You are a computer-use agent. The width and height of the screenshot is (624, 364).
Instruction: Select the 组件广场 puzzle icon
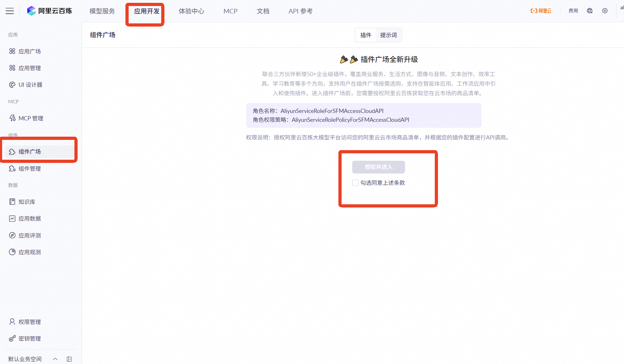[x=12, y=152]
